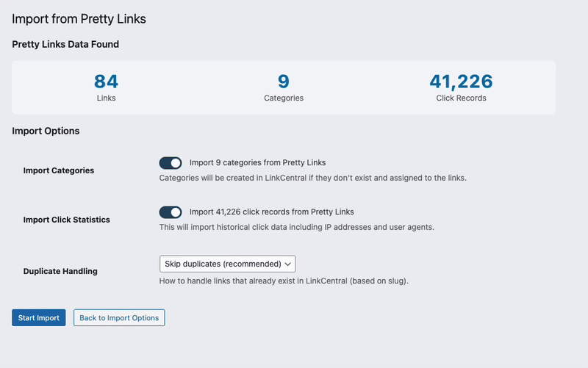Click the description about categories being created in LinkCentral
The width and height of the screenshot is (588, 368).
312,178
